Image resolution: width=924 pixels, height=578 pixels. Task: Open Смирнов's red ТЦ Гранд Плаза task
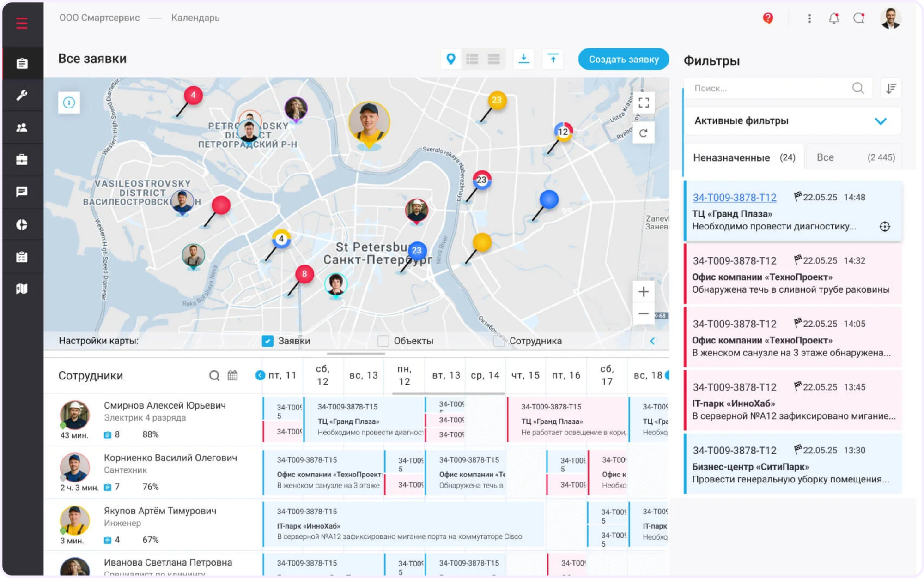tap(567, 420)
